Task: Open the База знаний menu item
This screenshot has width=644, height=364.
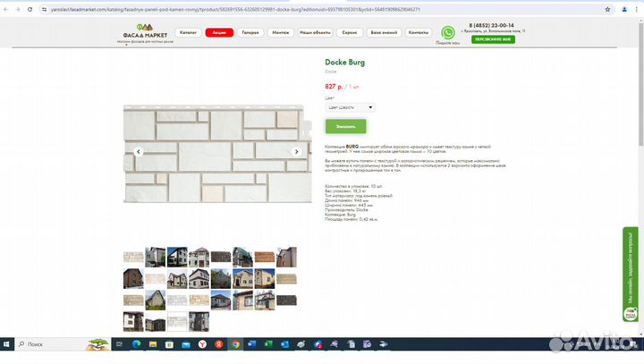Action: 384,32
